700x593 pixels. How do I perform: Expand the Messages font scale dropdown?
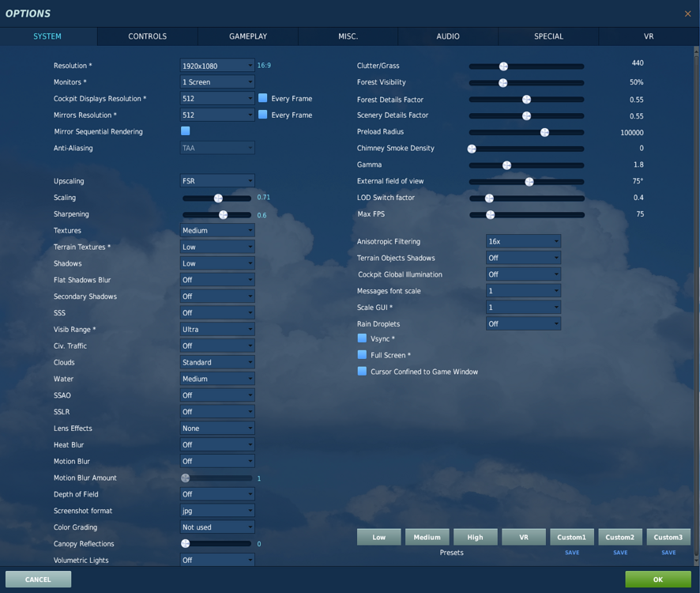(523, 291)
